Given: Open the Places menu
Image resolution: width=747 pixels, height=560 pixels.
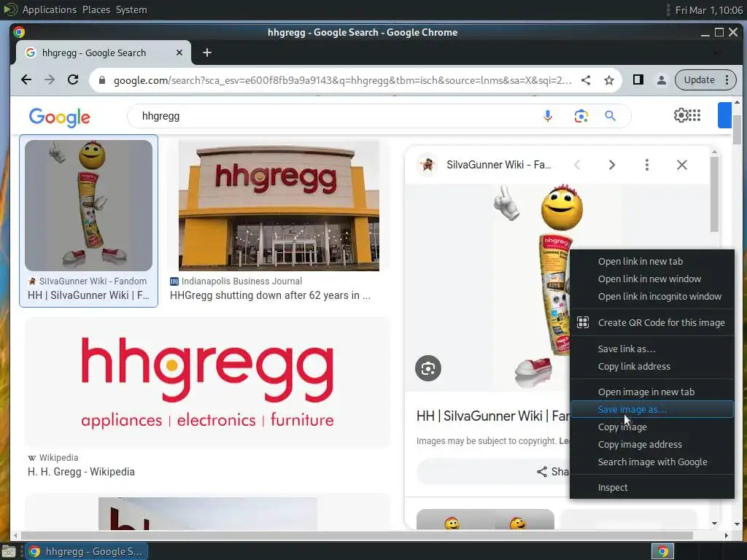Looking at the screenshot, I should (96, 9).
